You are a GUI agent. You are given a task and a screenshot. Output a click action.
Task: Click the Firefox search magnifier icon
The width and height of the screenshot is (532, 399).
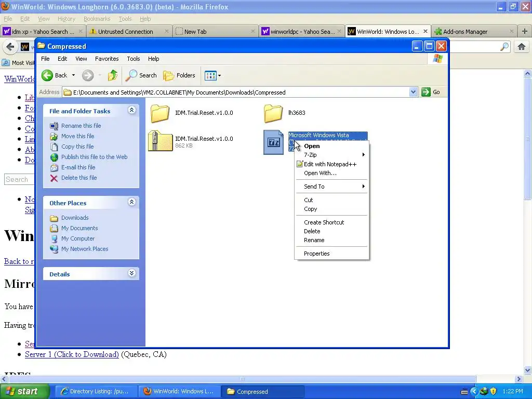[x=504, y=47]
